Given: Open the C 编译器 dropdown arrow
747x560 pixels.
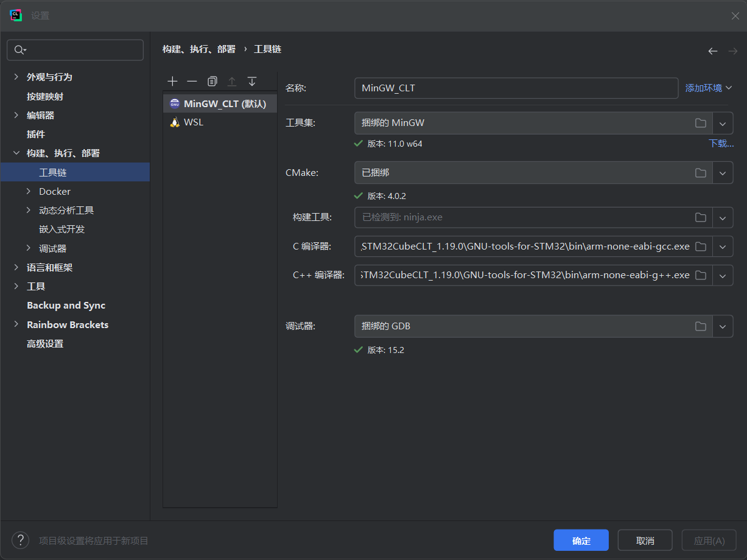Looking at the screenshot, I should tap(723, 247).
